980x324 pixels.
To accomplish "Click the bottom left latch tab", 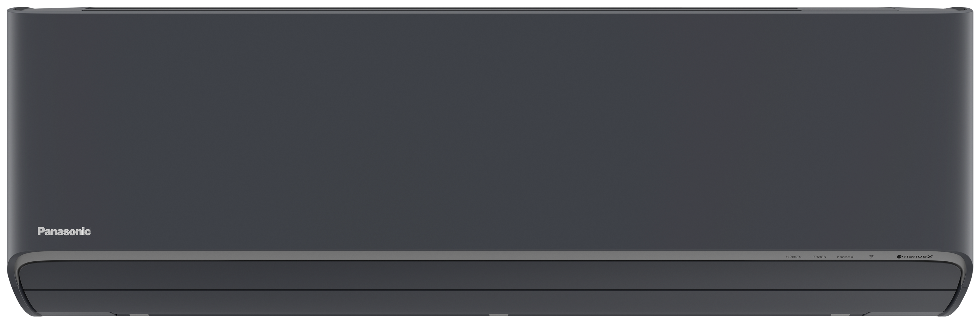I will coord(139,315).
